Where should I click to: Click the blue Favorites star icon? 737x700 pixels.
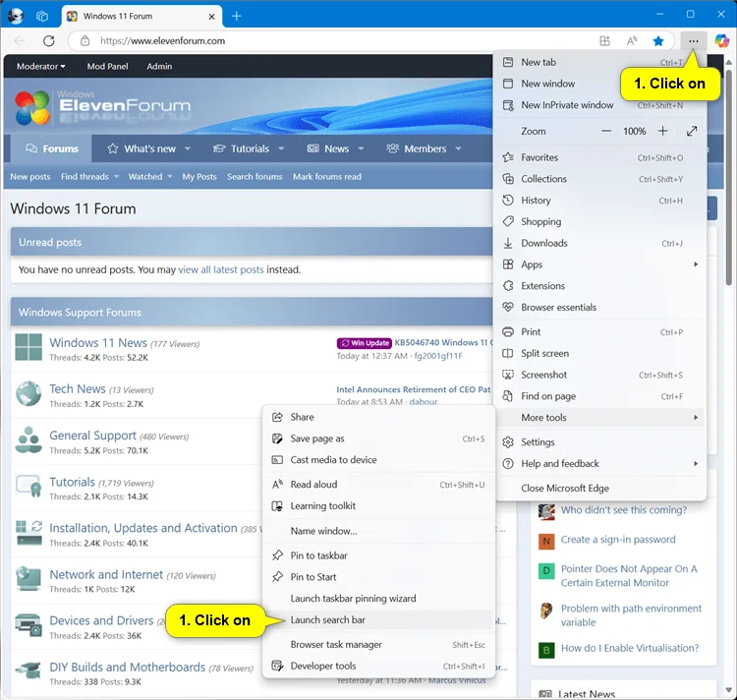658,41
